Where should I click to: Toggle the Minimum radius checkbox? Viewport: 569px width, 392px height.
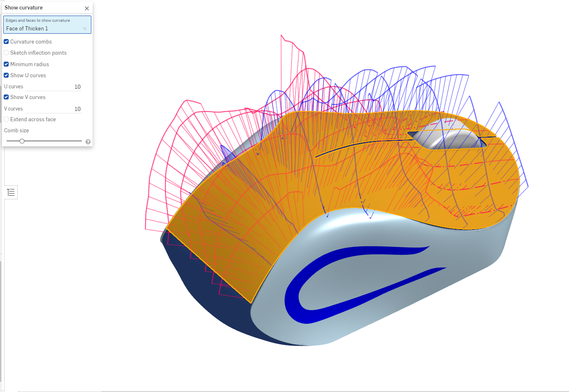(6, 65)
